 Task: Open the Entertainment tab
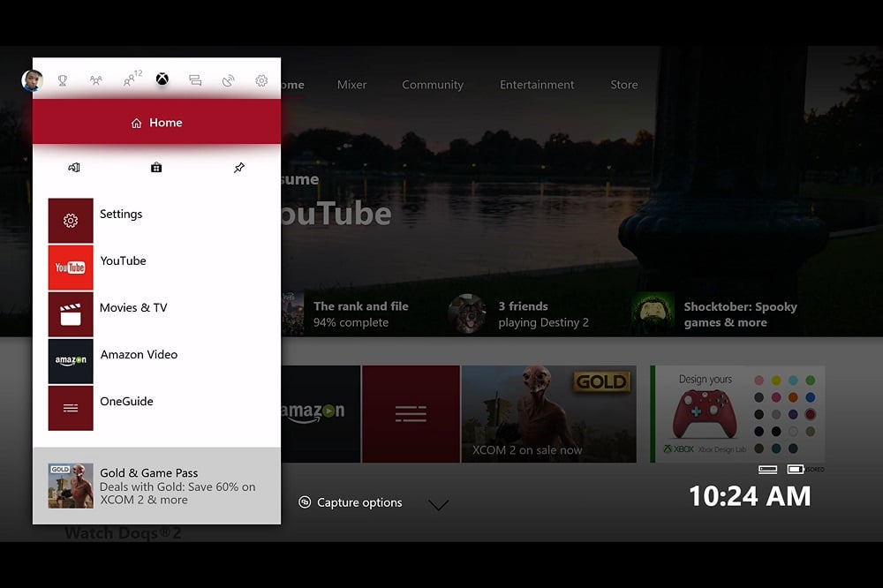537,85
